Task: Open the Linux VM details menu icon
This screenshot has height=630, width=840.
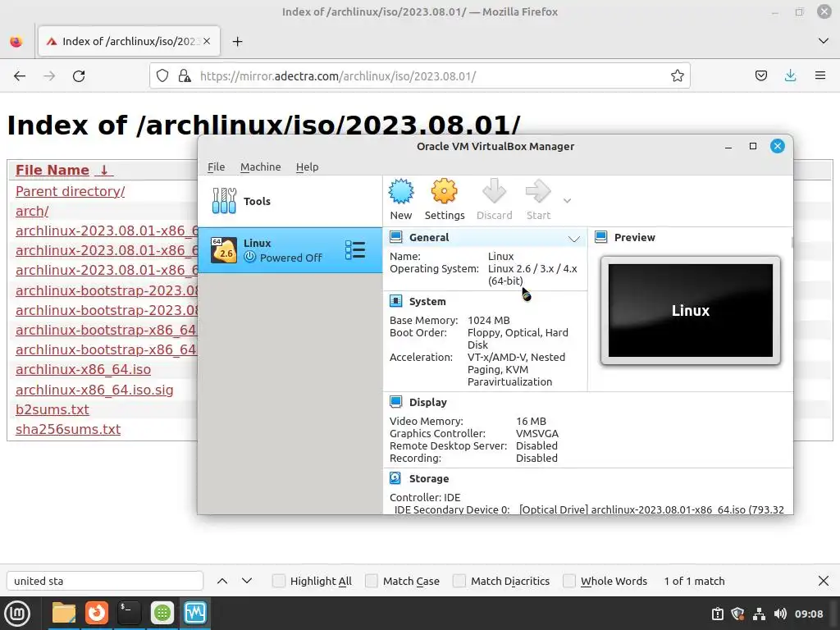Action: (355, 250)
